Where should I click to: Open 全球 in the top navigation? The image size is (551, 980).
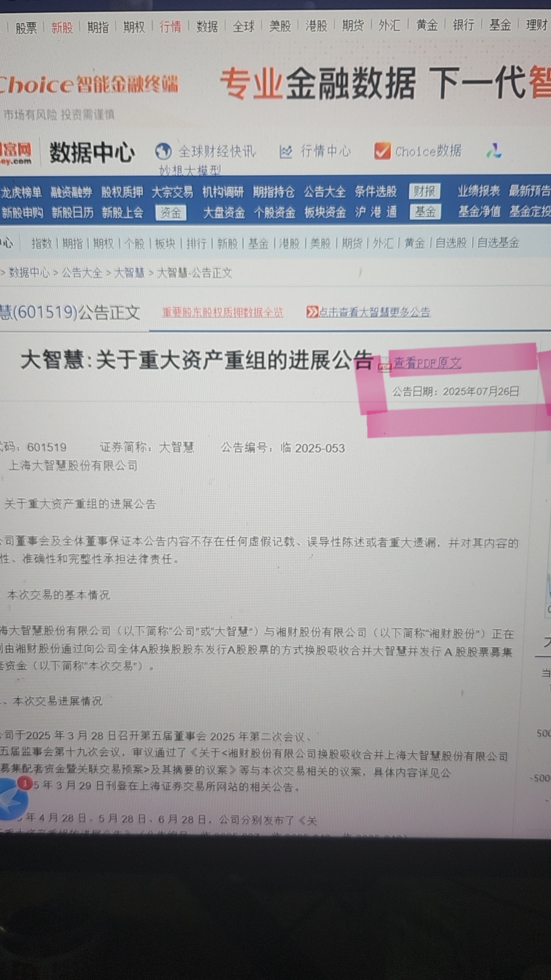244,26
